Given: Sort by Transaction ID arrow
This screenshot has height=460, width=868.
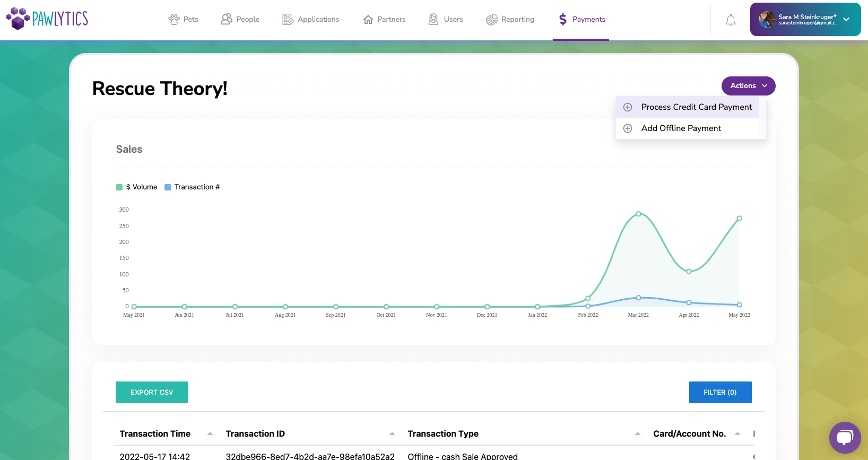Looking at the screenshot, I should [x=392, y=434].
